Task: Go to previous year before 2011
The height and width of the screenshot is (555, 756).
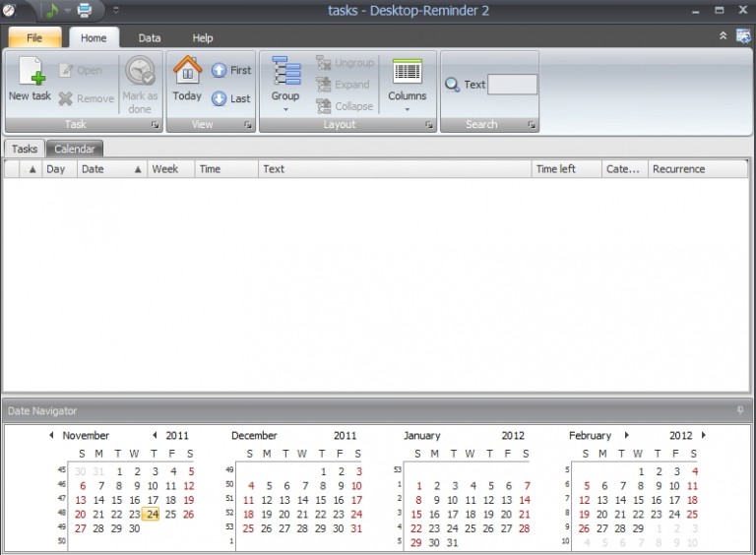Action: [155, 435]
